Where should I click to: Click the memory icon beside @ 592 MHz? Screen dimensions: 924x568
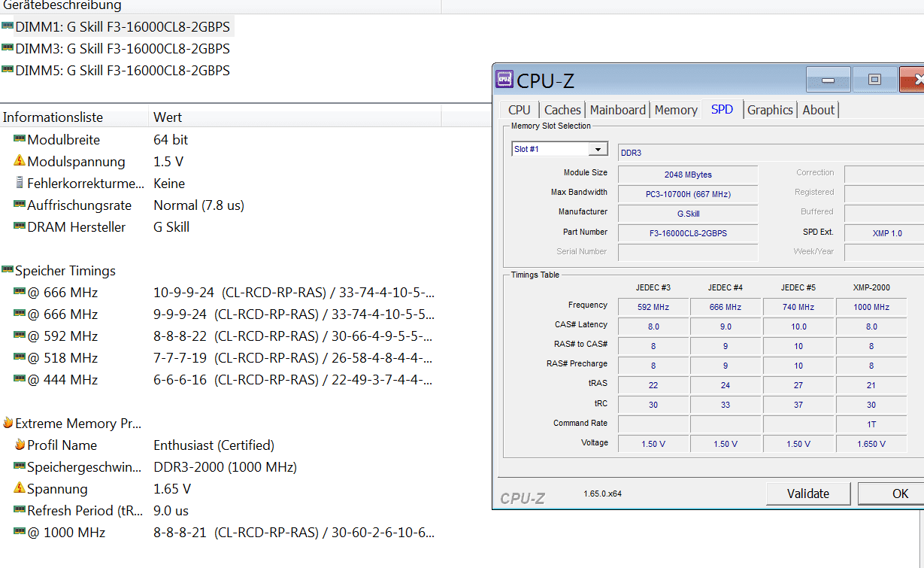[20, 336]
